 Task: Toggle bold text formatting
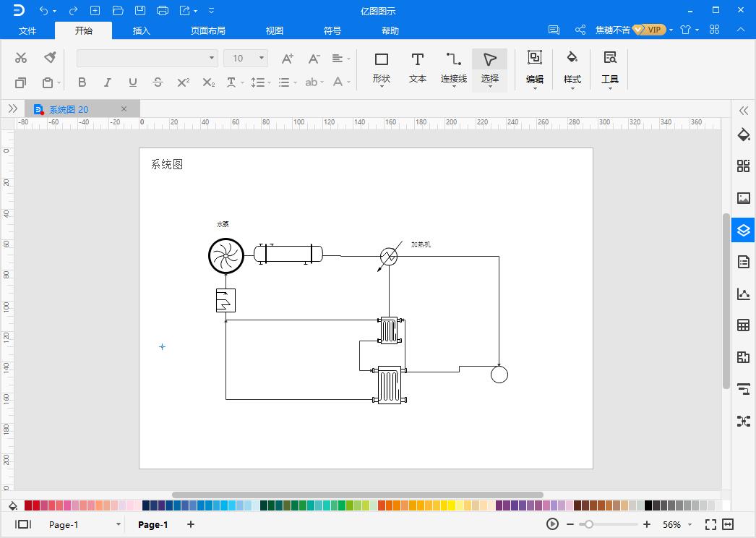(x=82, y=82)
